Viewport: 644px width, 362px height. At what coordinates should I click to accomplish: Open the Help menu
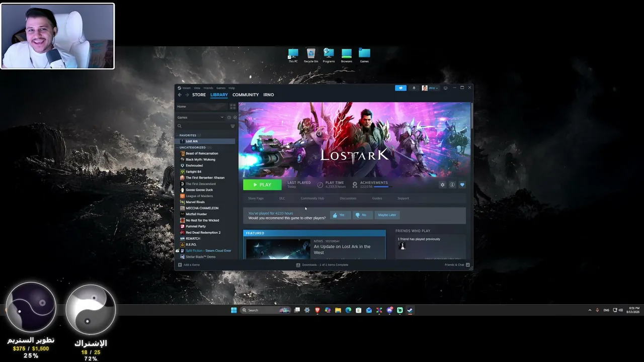tap(231, 88)
